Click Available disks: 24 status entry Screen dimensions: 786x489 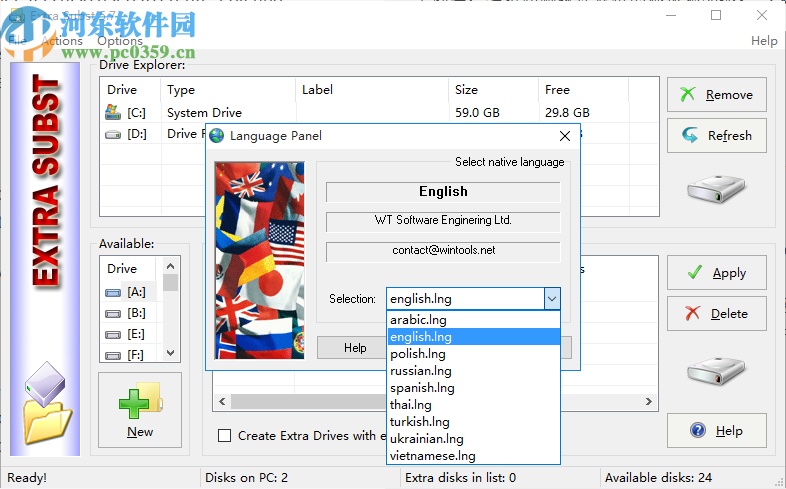pyautogui.click(x=658, y=477)
